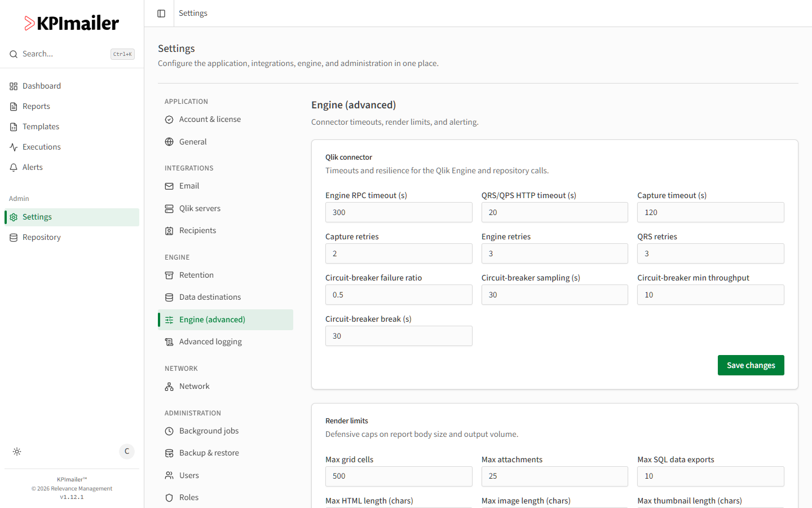Click the search magnifier icon
The image size is (812, 508).
point(14,54)
